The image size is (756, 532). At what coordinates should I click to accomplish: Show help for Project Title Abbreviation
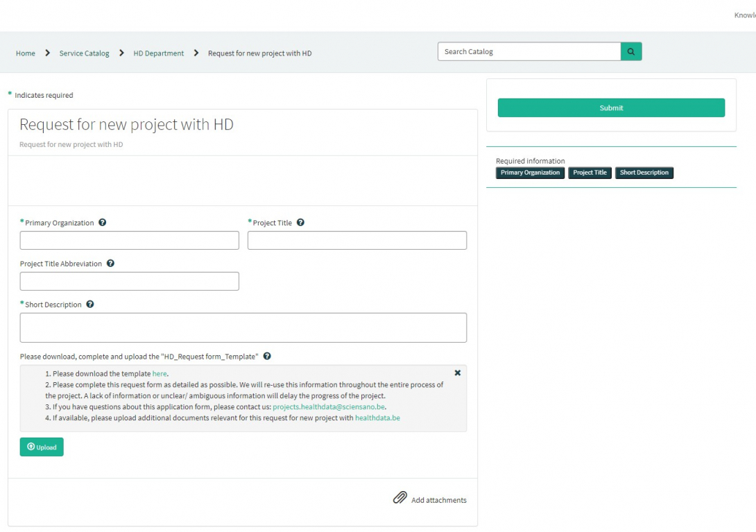[110, 264]
